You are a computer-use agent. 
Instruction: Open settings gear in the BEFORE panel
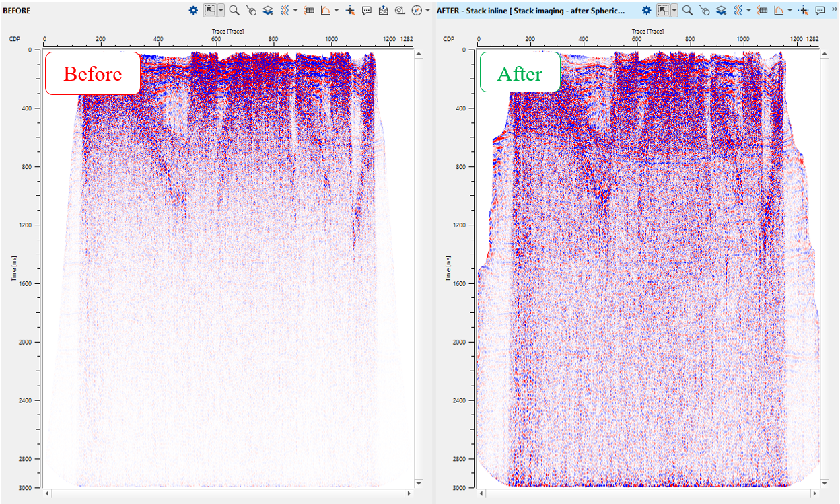193,11
